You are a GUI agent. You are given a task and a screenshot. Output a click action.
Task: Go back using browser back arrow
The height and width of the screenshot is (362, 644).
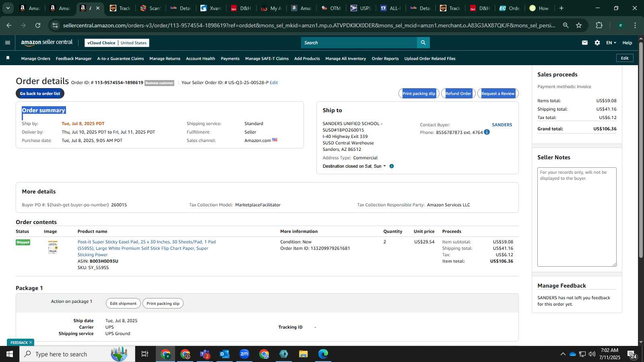pos(9,25)
